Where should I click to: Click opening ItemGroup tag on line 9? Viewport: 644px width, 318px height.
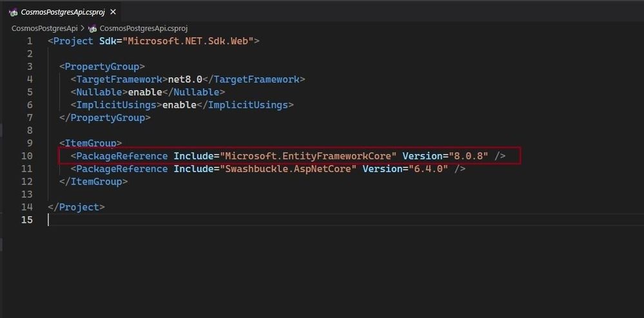click(90, 143)
